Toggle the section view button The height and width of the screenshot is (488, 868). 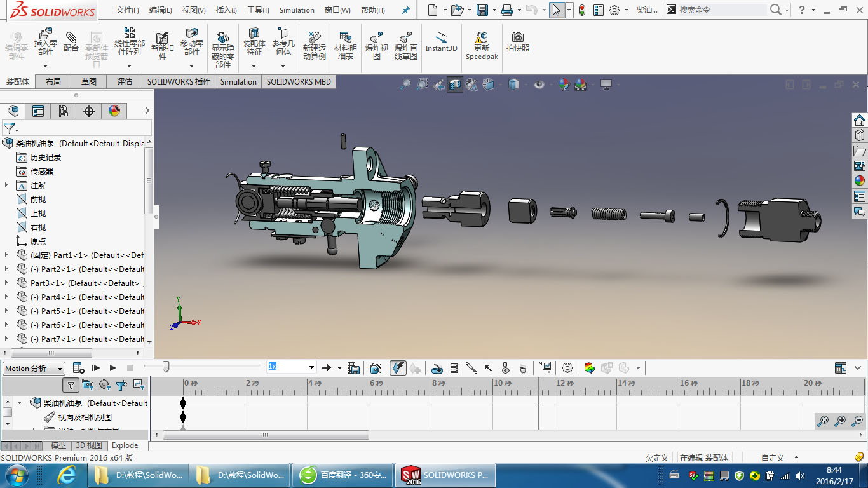[x=455, y=85]
